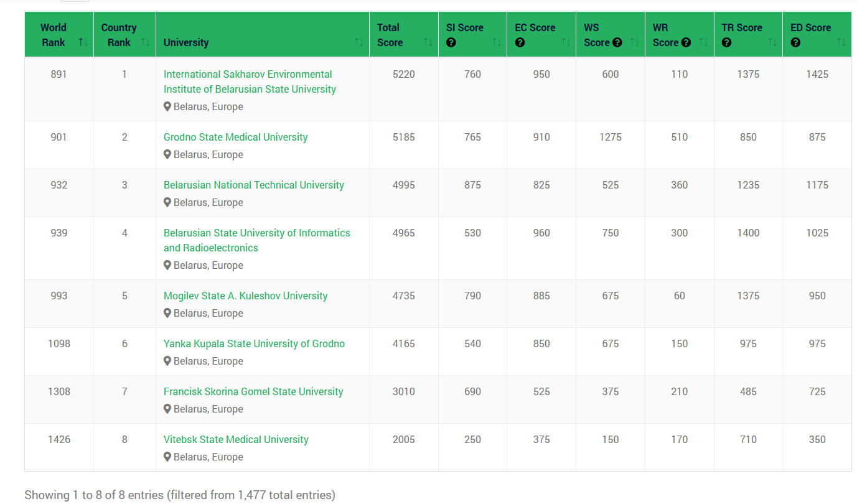Screen dimensions: 857x504
Task: Sort University column using arrows icon
Action: 359,42
